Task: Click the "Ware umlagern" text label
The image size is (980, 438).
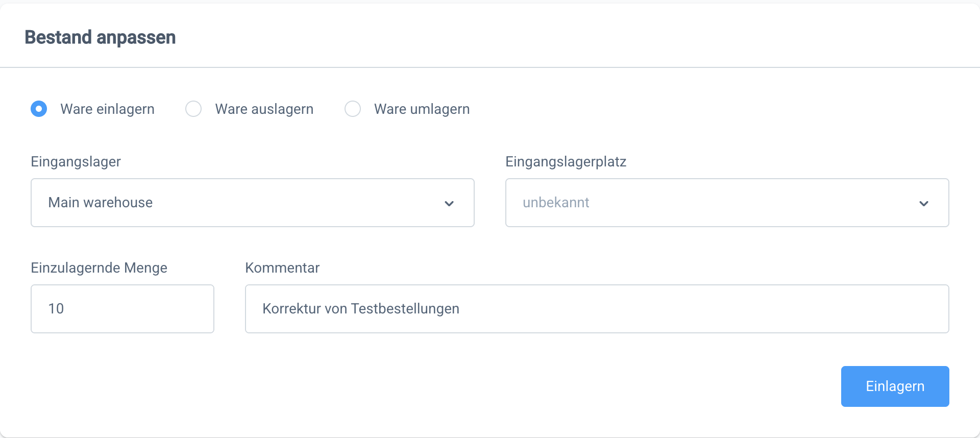Action: [x=422, y=109]
